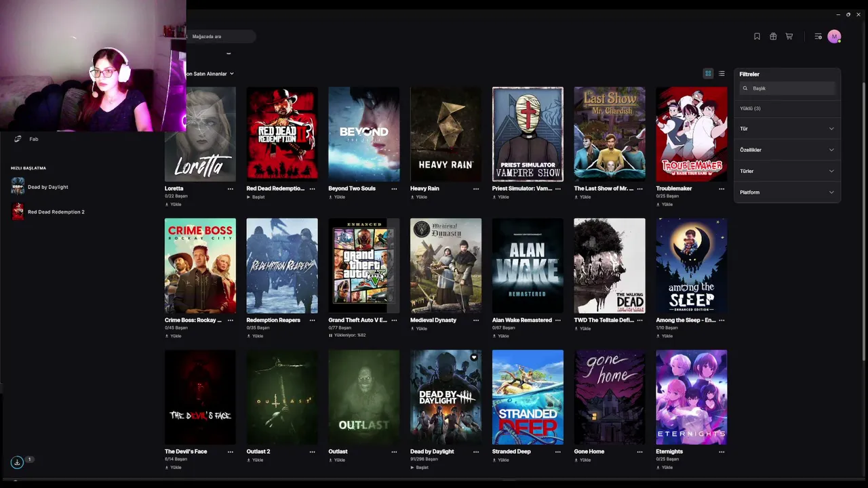Image resolution: width=868 pixels, height=488 pixels.
Task: Open options menu for Red Dead Redemption
Action: [x=312, y=189]
